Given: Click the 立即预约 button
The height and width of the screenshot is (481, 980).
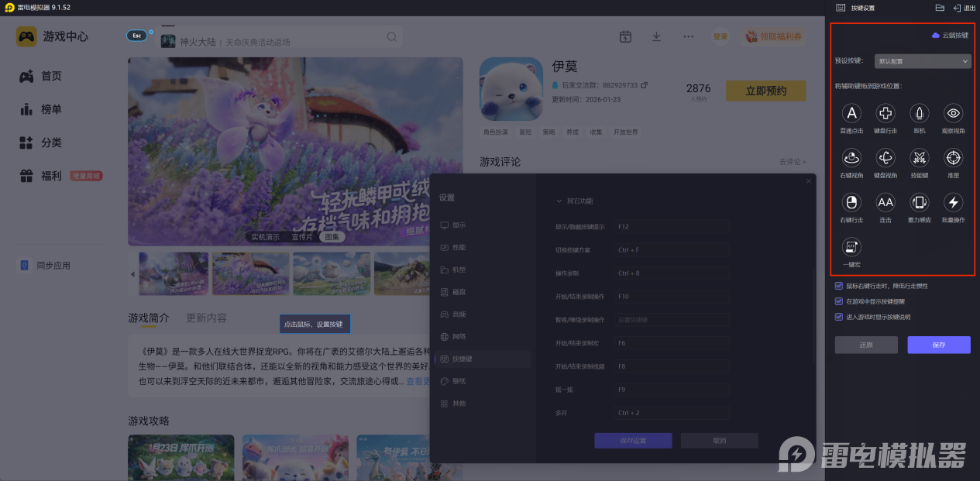Looking at the screenshot, I should coord(765,91).
